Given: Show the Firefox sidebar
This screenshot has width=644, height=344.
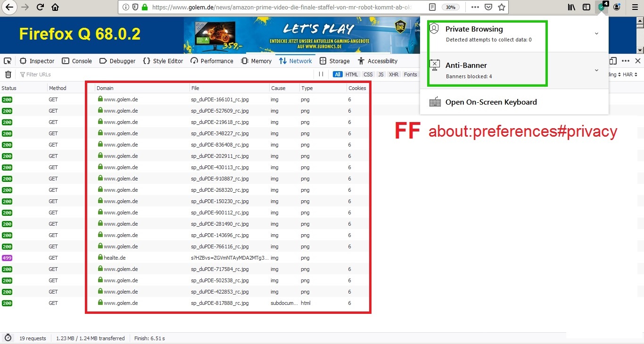Looking at the screenshot, I should [x=586, y=7].
